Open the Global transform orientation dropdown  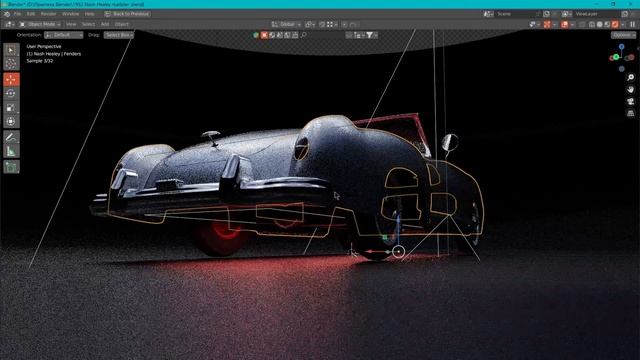pyautogui.click(x=286, y=25)
